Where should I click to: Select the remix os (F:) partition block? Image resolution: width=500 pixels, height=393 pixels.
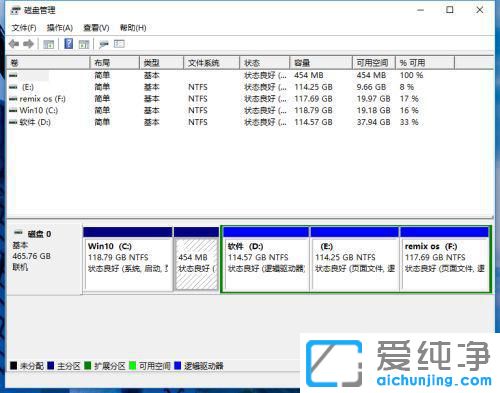tap(445, 259)
